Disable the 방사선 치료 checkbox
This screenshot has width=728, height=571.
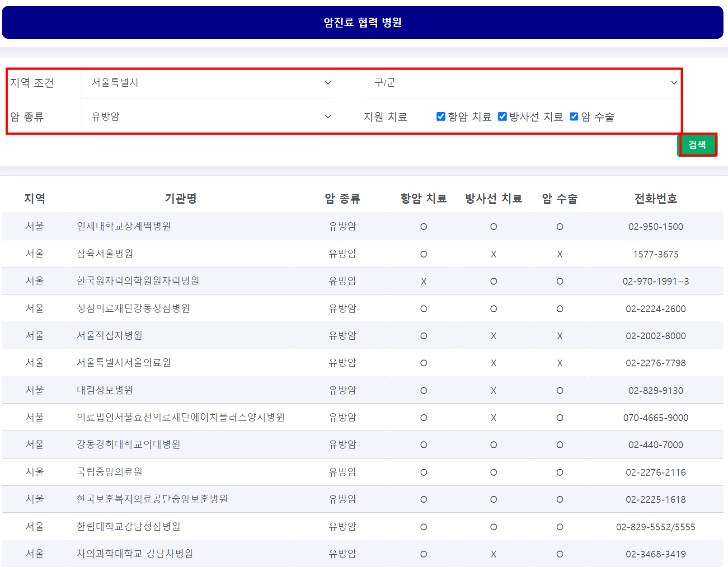click(x=502, y=117)
